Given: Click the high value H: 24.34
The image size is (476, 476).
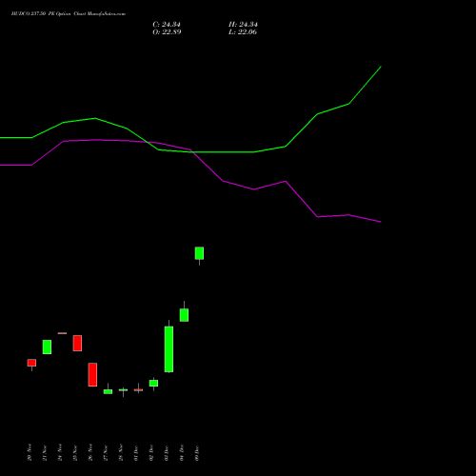Looking at the screenshot, I should (x=243, y=25).
